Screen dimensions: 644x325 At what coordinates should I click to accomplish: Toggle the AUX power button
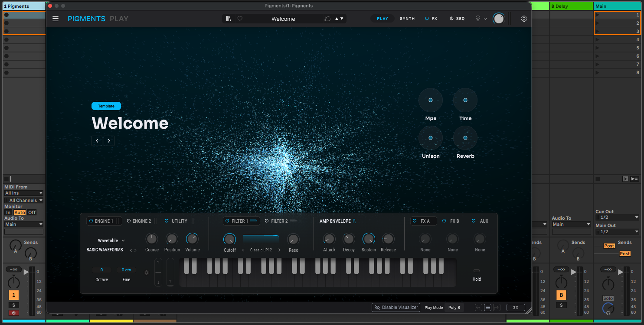pos(474,221)
